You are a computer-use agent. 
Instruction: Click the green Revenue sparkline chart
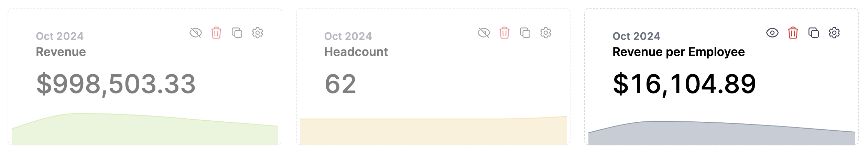point(145,129)
